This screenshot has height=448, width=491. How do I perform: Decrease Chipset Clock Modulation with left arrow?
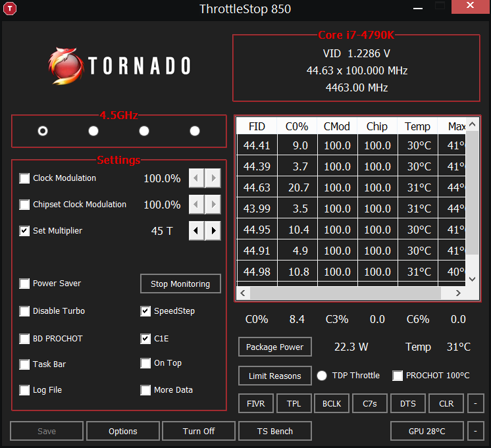tap(196, 205)
